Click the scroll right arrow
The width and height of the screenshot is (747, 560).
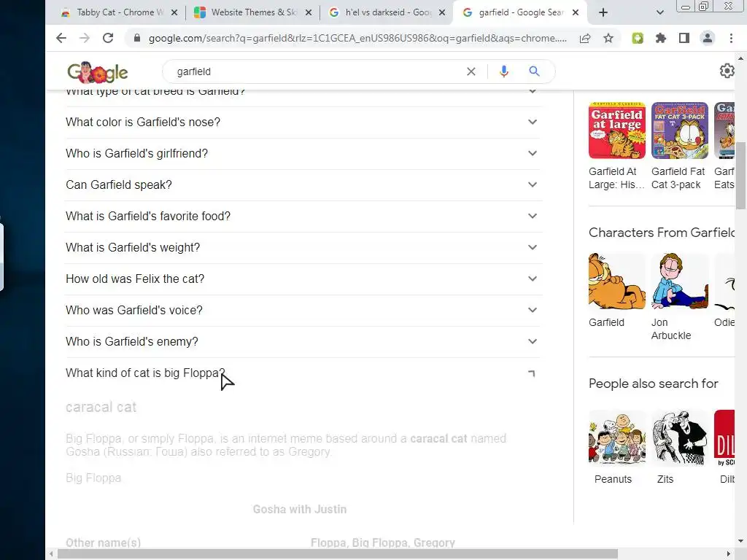[729, 554]
